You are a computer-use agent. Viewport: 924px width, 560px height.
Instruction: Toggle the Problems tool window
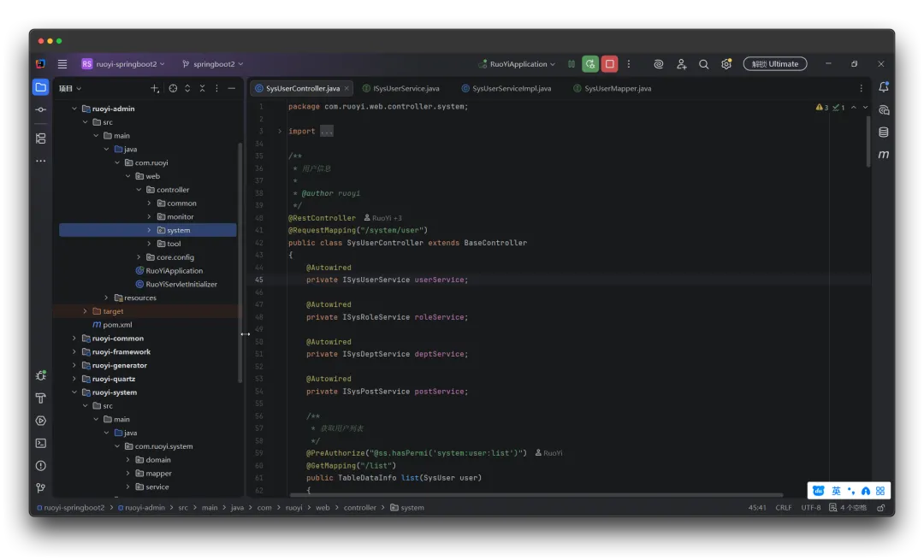point(40,466)
